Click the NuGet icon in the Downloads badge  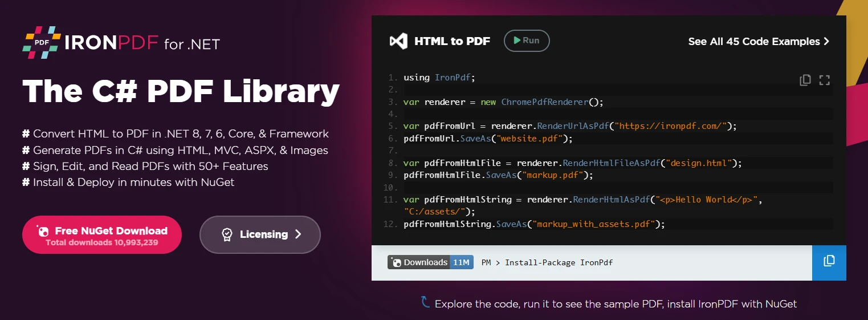397,262
